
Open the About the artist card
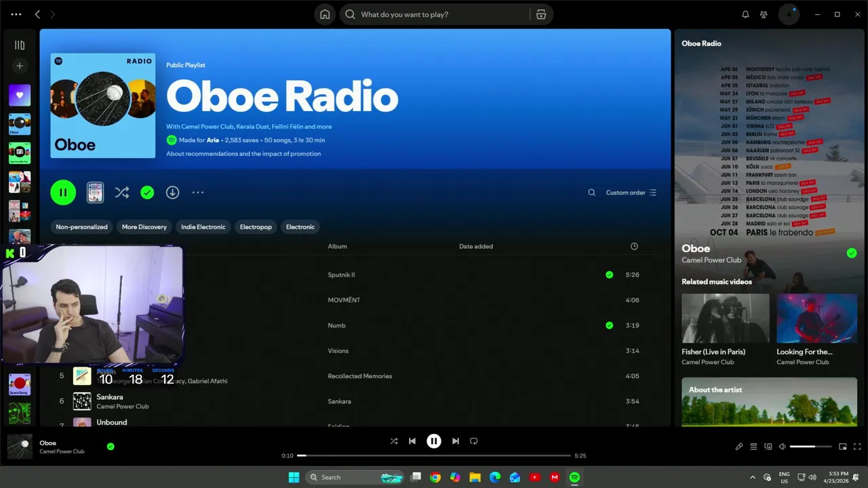point(769,402)
